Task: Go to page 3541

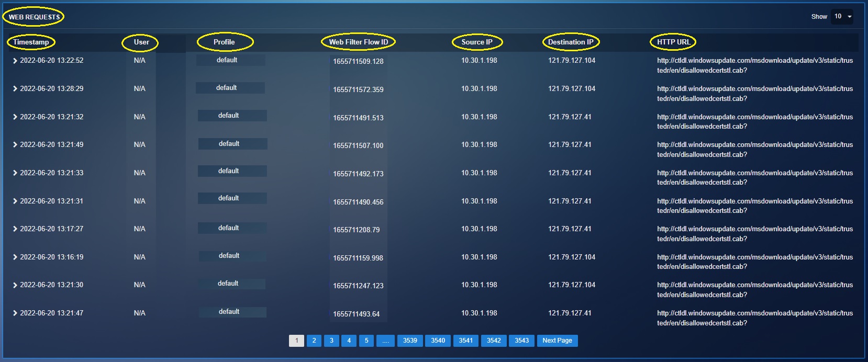Action: 466,341
